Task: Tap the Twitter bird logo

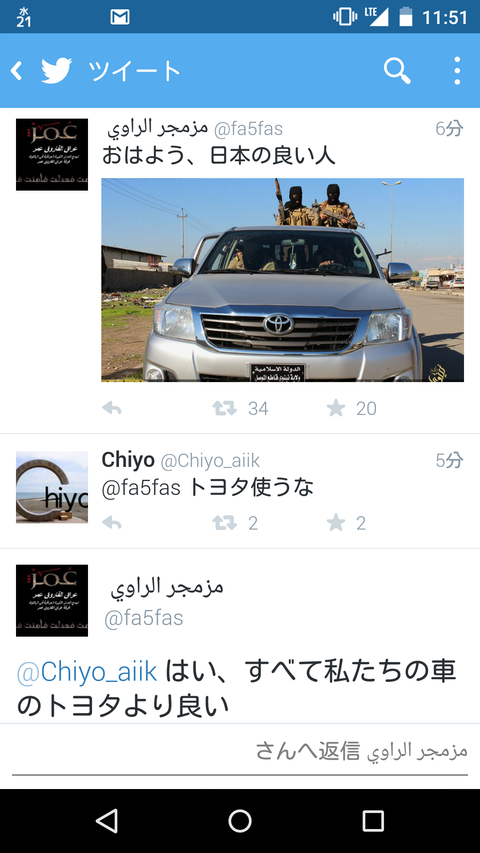Action: point(57,71)
